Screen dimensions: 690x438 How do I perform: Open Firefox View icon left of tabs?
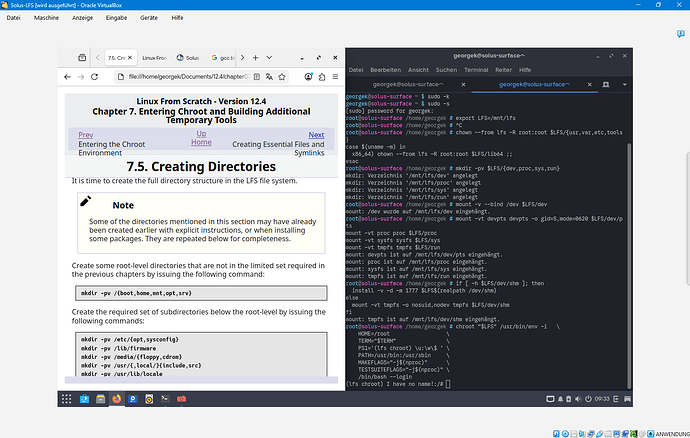[82, 58]
